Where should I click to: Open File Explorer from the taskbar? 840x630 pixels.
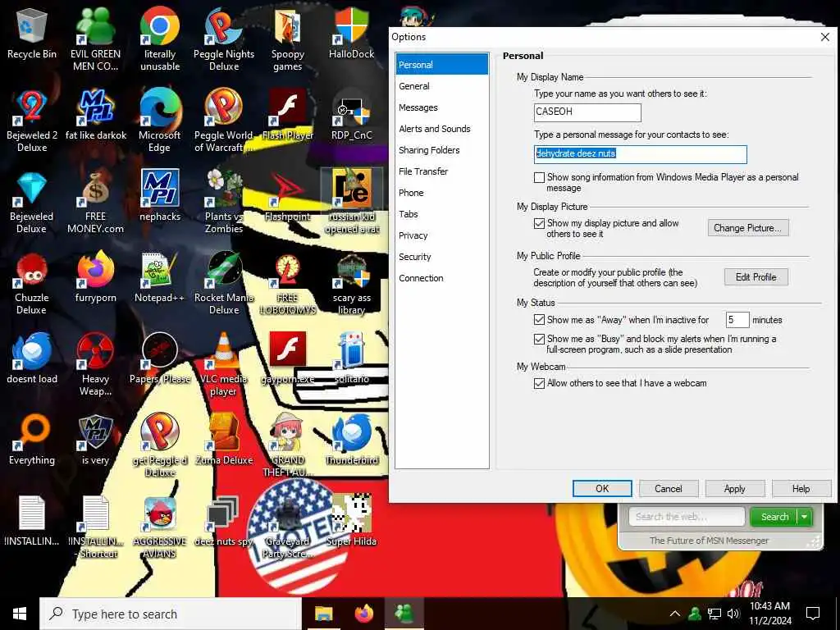323,614
